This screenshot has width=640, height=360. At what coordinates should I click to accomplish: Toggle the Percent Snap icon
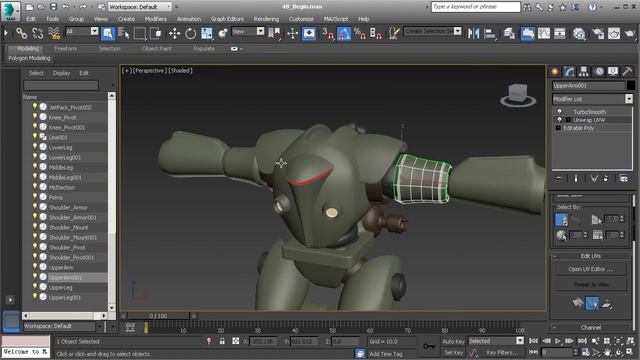(360, 33)
